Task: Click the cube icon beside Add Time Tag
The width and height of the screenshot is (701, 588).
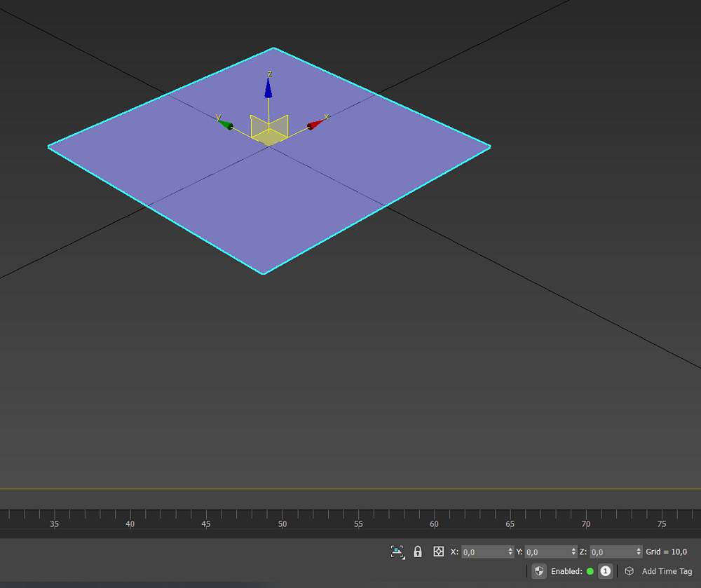Action: pos(629,571)
